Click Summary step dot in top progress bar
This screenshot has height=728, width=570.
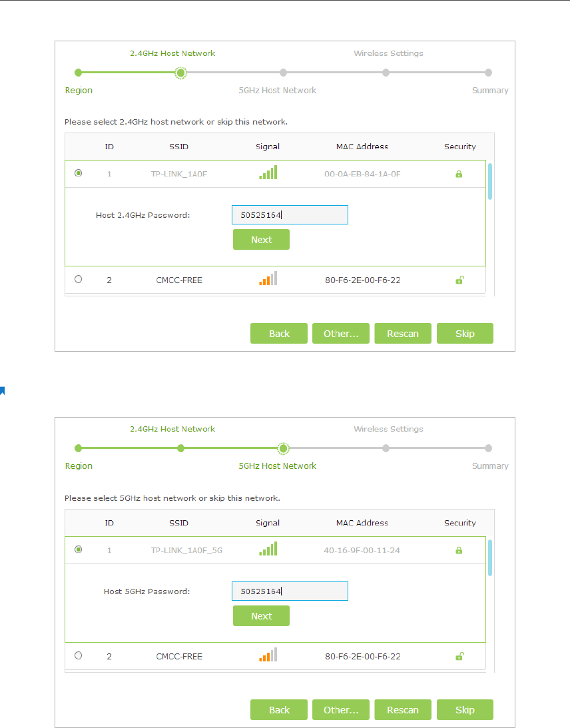tap(488, 73)
